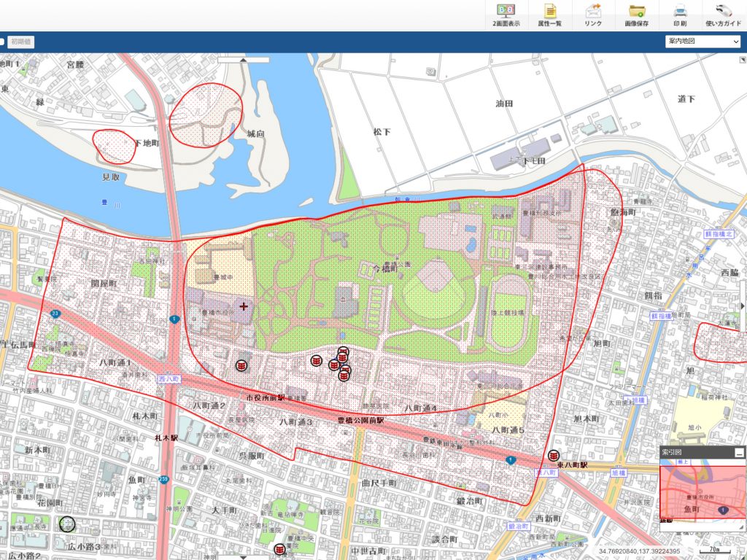Open the 使い方ガイド usage guide
This screenshot has width=747, height=560.
[x=723, y=15]
